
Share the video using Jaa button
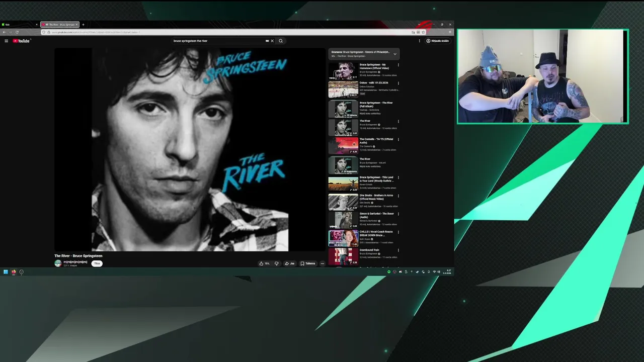pos(290,263)
